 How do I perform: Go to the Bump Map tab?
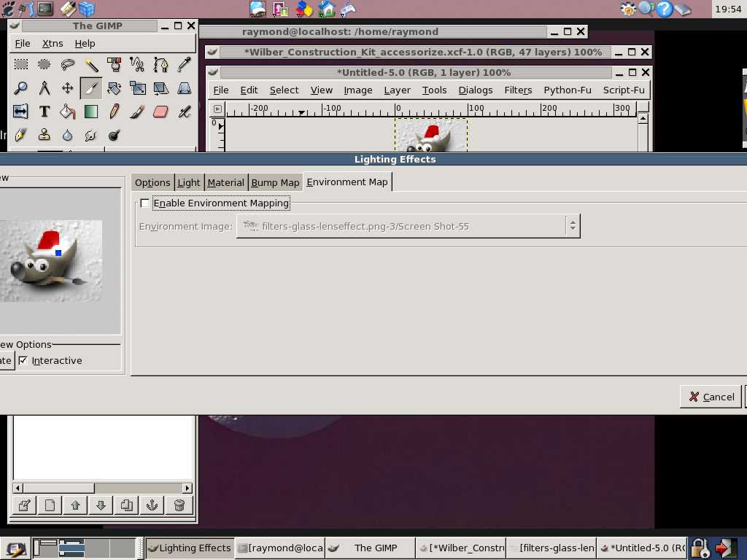[275, 182]
